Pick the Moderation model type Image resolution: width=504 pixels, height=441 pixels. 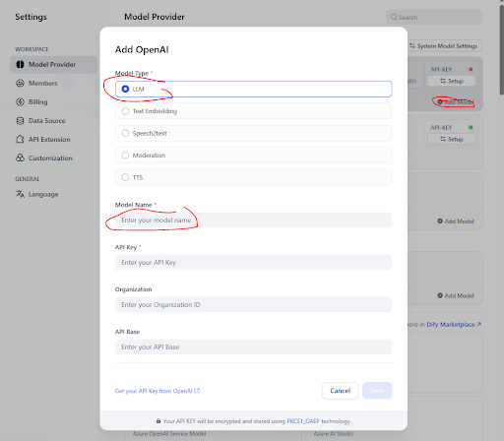click(x=253, y=155)
